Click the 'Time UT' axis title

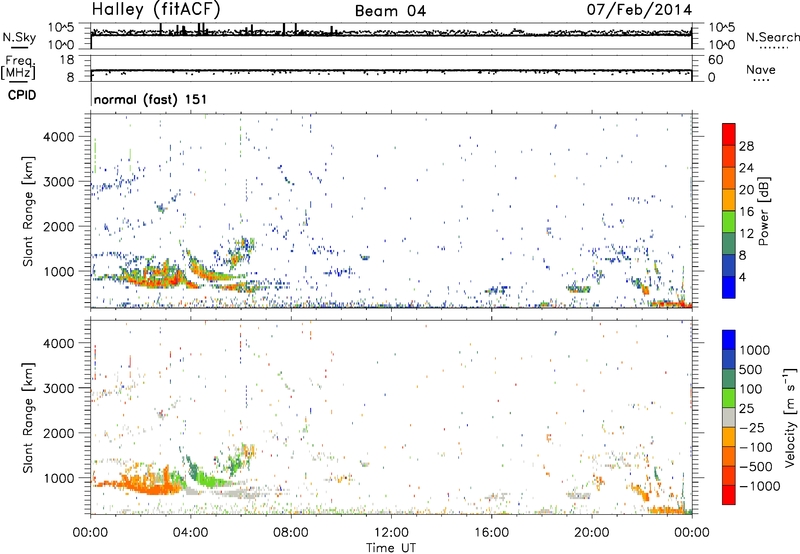pos(391,548)
